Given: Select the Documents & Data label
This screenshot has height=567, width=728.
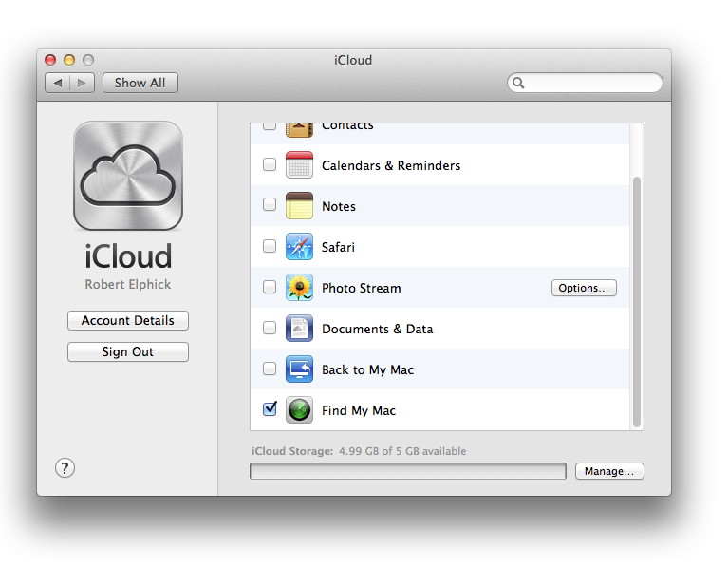Looking at the screenshot, I should 377,329.
